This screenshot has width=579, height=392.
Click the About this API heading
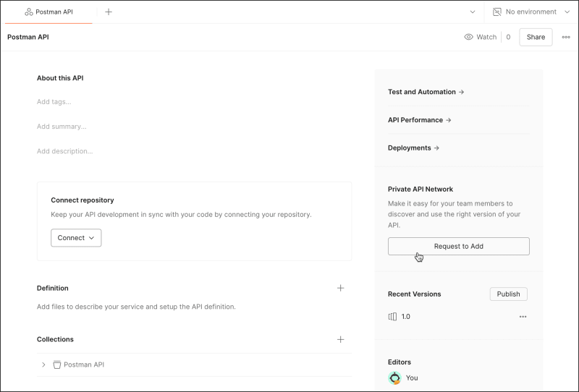[60, 78]
